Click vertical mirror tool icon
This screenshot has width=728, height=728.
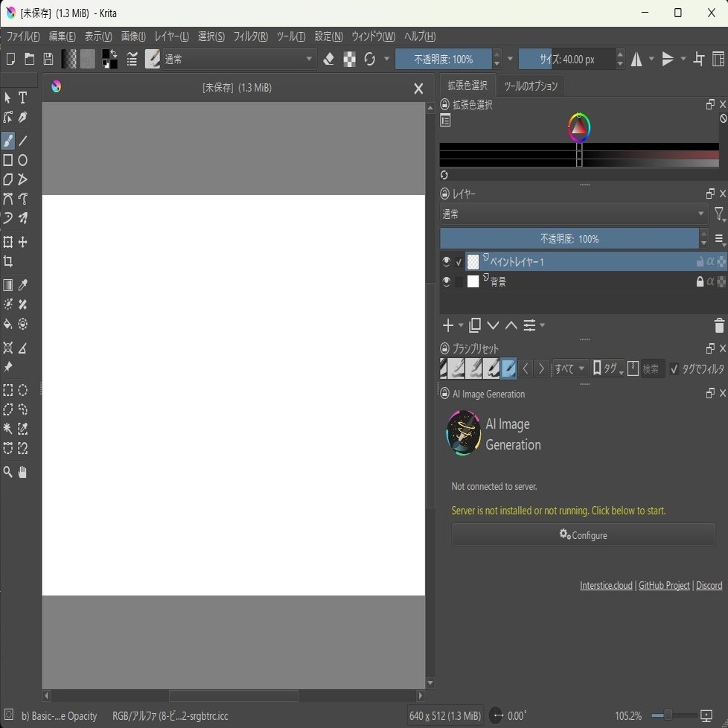coord(668,59)
